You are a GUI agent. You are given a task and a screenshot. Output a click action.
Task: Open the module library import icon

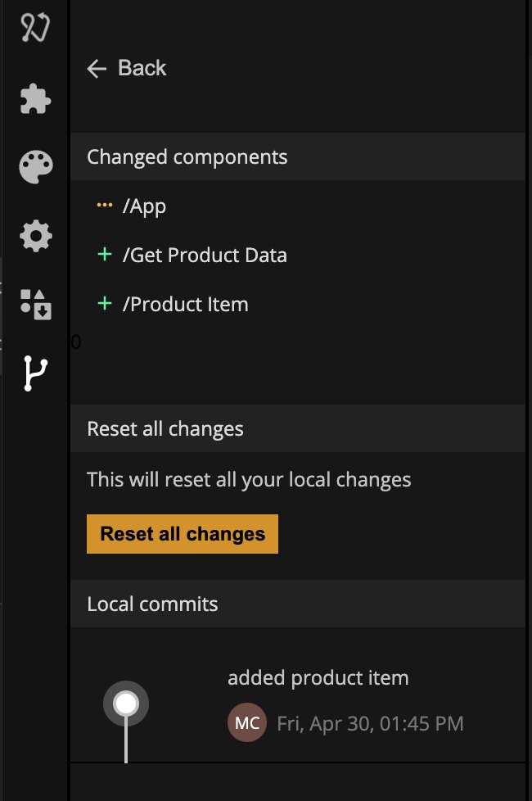coord(36,305)
